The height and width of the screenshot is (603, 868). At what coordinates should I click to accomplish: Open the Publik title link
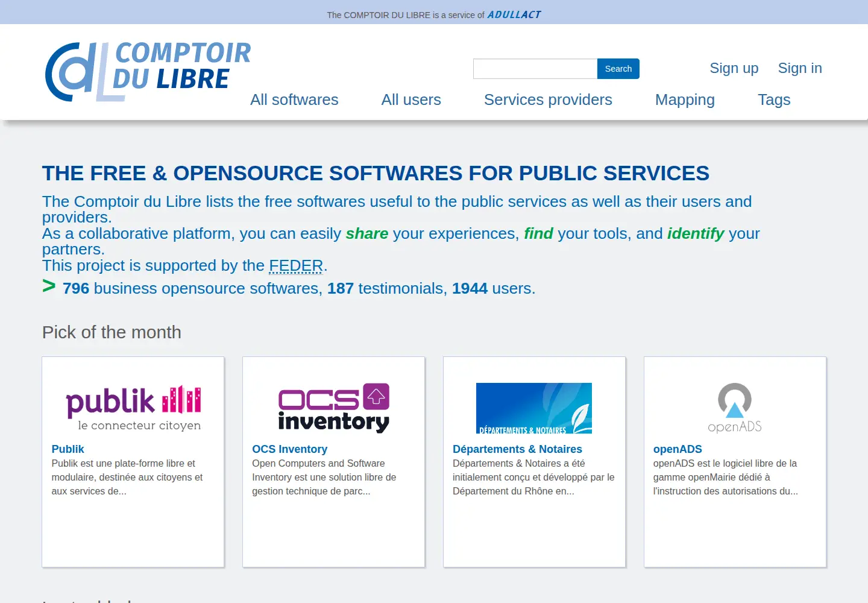(68, 449)
